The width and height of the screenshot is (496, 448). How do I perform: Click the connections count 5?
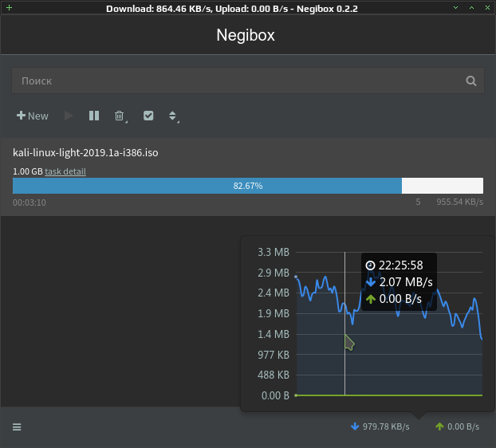(x=418, y=202)
